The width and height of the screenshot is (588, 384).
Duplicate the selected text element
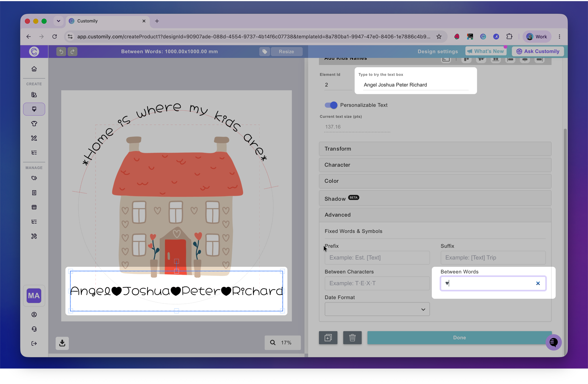coord(328,338)
